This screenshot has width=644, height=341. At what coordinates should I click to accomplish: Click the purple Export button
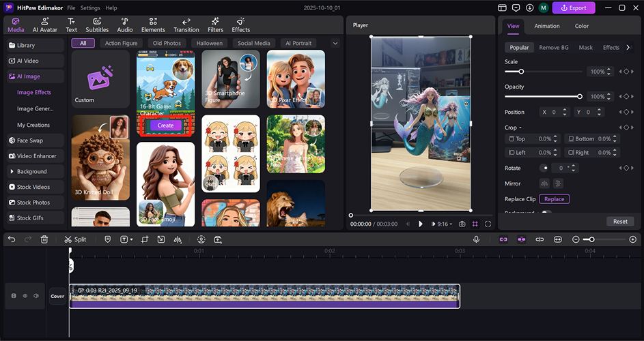click(573, 8)
